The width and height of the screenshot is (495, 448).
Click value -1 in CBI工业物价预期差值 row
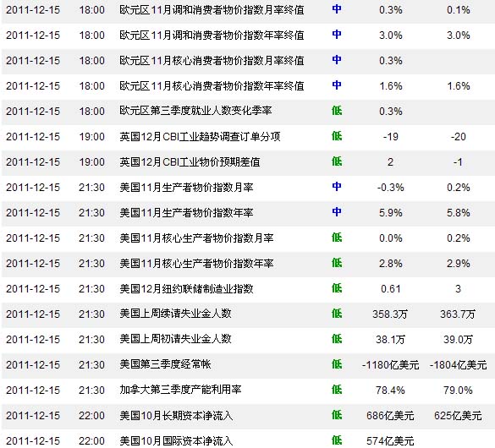pyautogui.click(x=458, y=162)
